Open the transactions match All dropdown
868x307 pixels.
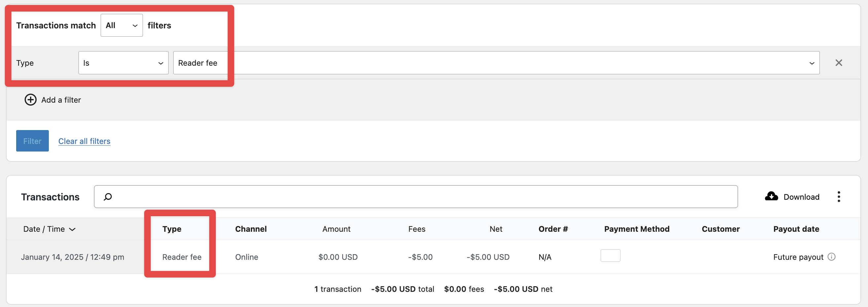point(121,25)
